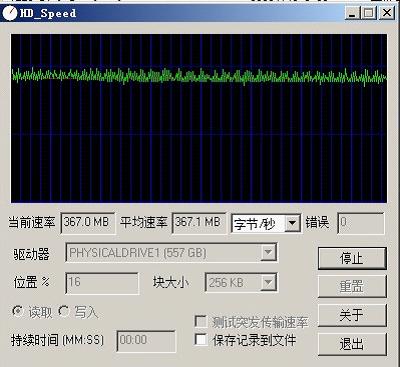Maximize the HD_Speed window
The image size is (400, 367).
coord(369,13)
